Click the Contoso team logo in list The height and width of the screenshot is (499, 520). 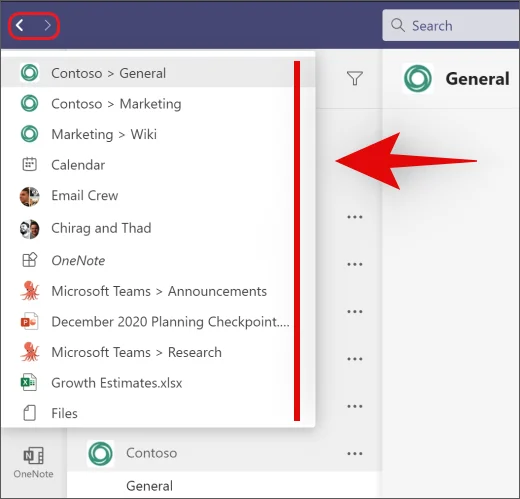pos(100,453)
